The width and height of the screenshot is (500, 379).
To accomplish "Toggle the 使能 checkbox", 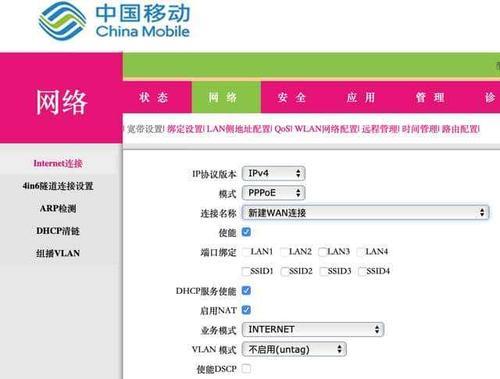I will pos(246,232).
